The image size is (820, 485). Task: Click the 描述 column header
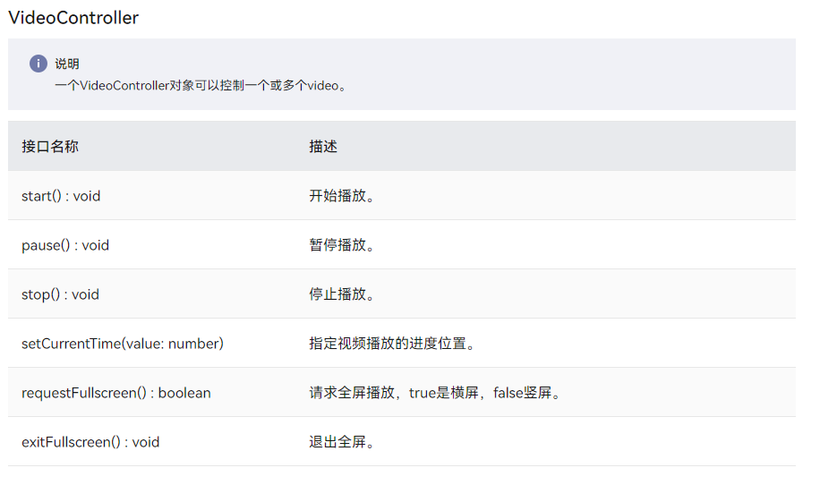(x=323, y=146)
